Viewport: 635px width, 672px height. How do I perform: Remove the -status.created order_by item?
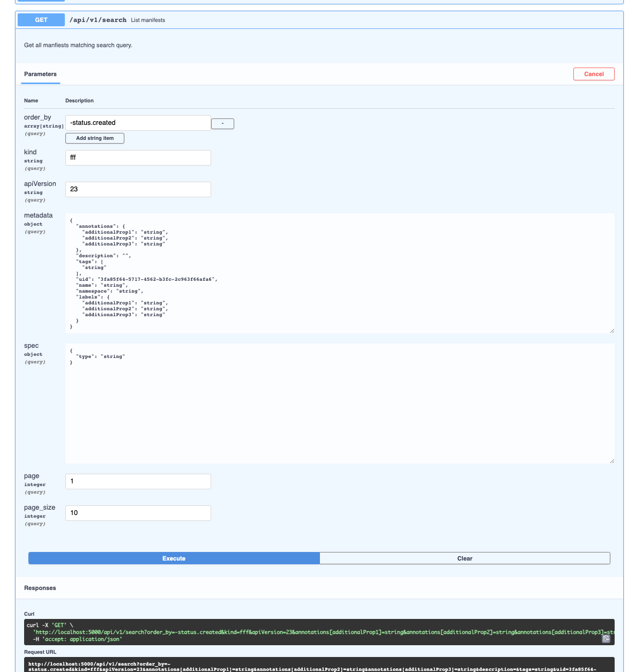tap(222, 124)
